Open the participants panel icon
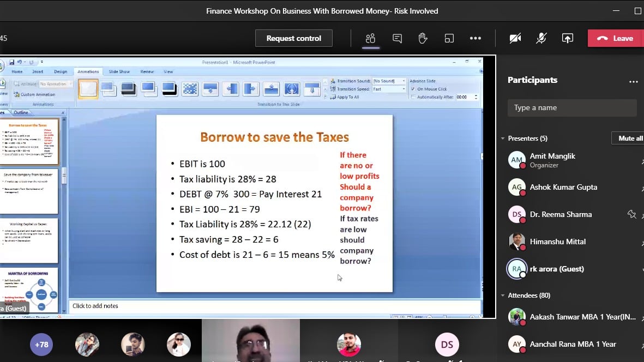This screenshot has height=362, width=644. (x=371, y=38)
